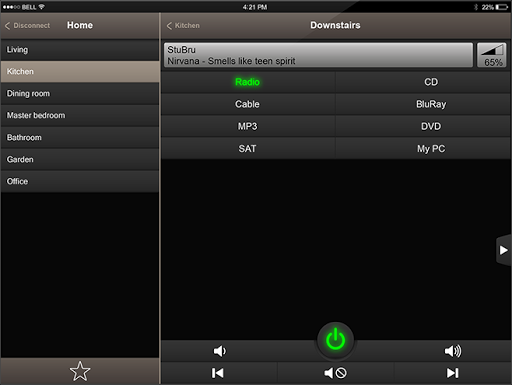
Task: Tap the Disconnect back button
Action: [x=27, y=26]
